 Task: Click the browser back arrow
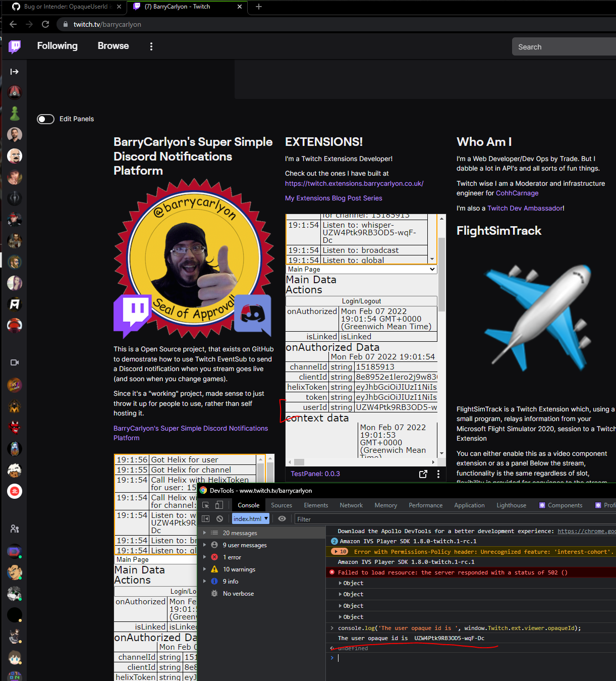pyautogui.click(x=13, y=24)
